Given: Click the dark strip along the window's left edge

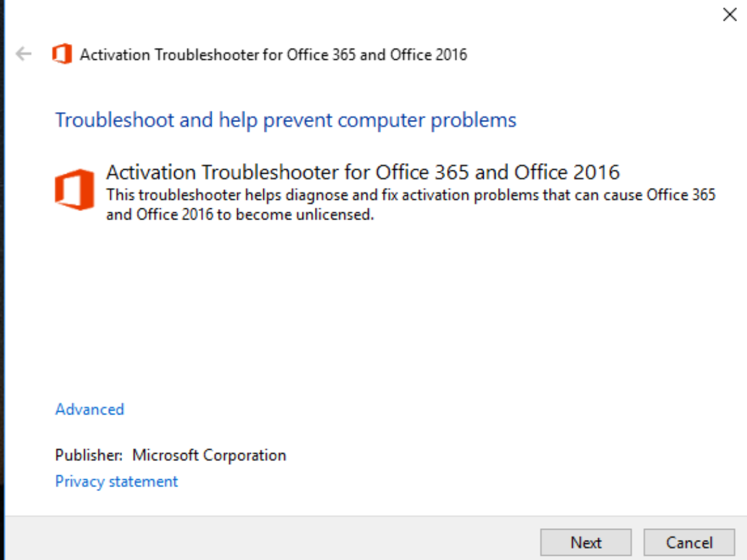Looking at the screenshot, I should 2,280.
